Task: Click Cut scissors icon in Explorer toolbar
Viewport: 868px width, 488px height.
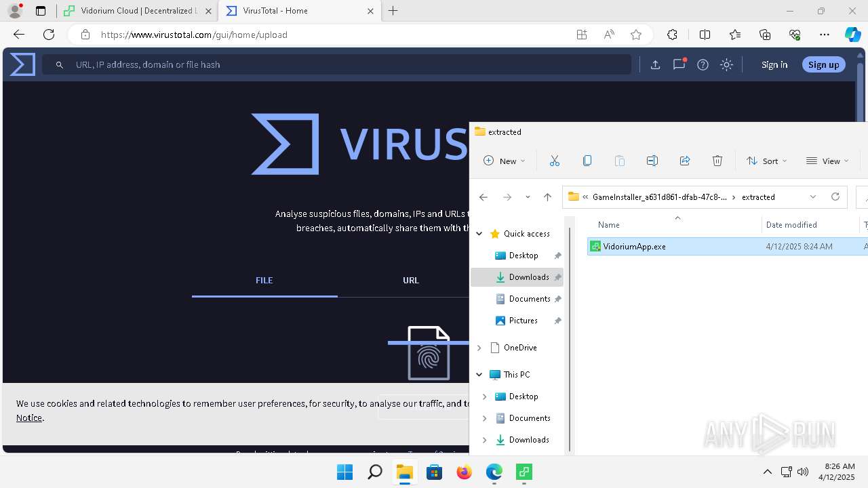Action: pos(555,161)
